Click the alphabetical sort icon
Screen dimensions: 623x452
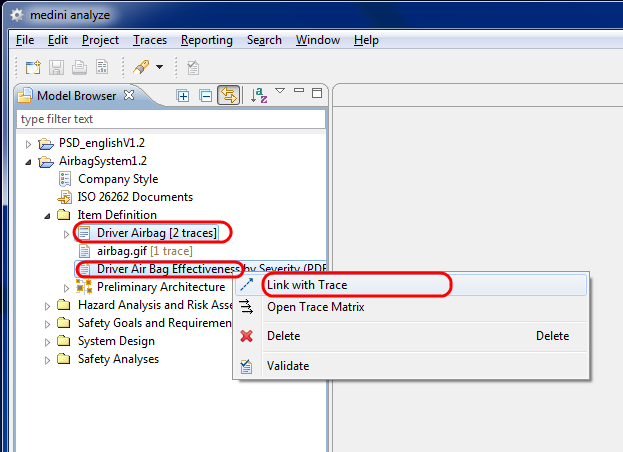258,96
